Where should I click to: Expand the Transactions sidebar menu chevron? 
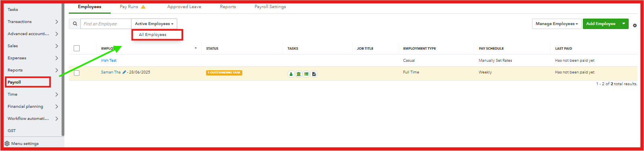click(x=56, y=22)
